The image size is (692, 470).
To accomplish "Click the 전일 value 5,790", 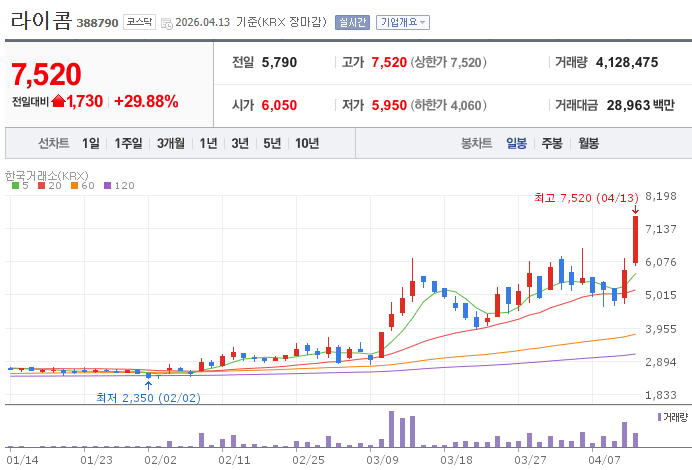I will tap(279, 63).
